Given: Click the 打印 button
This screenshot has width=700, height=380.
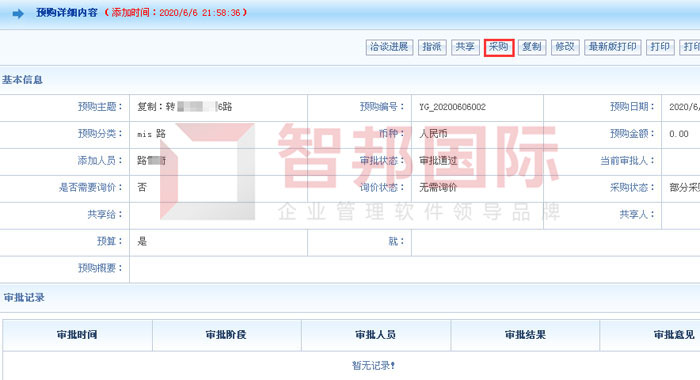Looking at the screenshot, I should point(660,47).
